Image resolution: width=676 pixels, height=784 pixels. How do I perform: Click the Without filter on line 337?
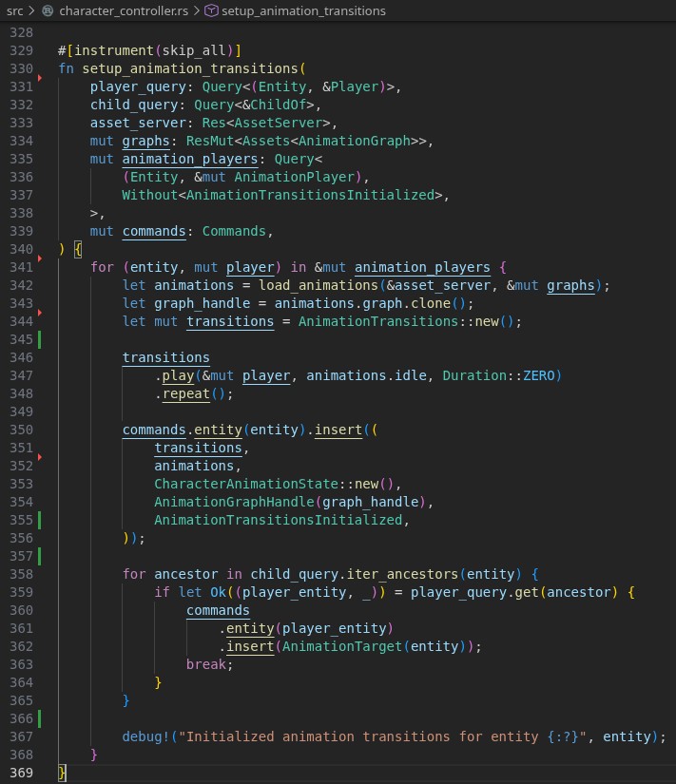click(150, 195)
